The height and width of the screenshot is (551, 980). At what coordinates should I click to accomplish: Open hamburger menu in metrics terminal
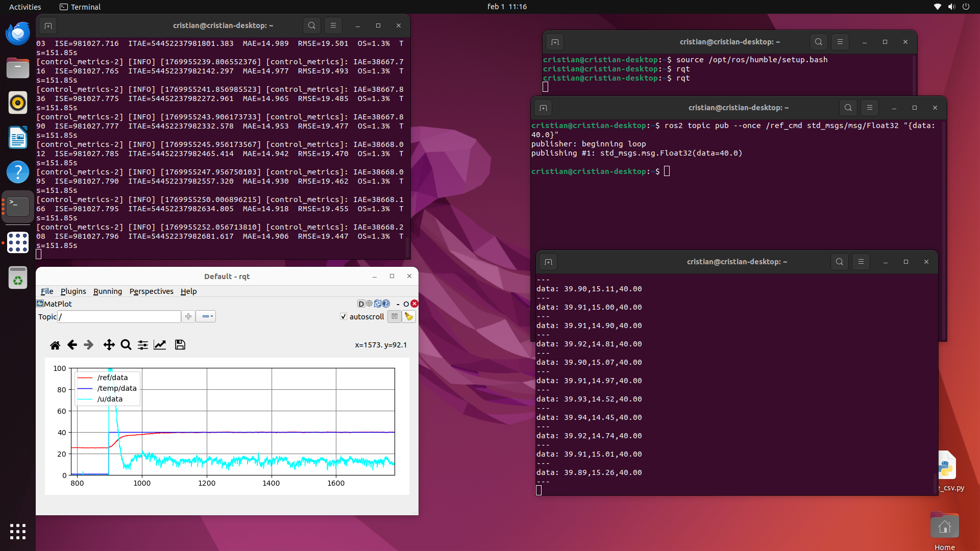(x=333, y=26)
